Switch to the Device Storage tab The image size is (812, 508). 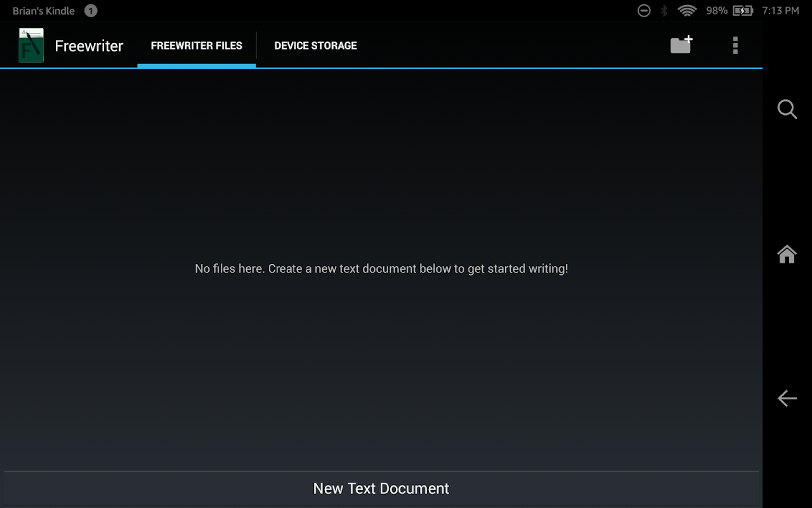tap(315, 46)
